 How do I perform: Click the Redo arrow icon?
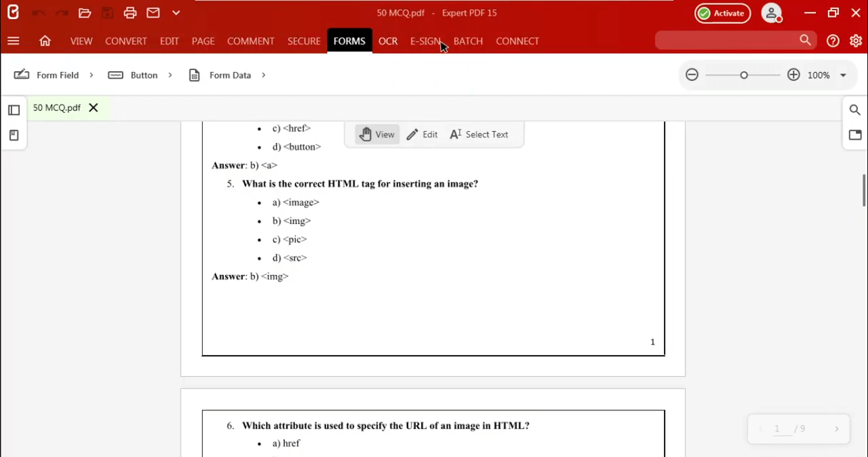tap(62, 13)
